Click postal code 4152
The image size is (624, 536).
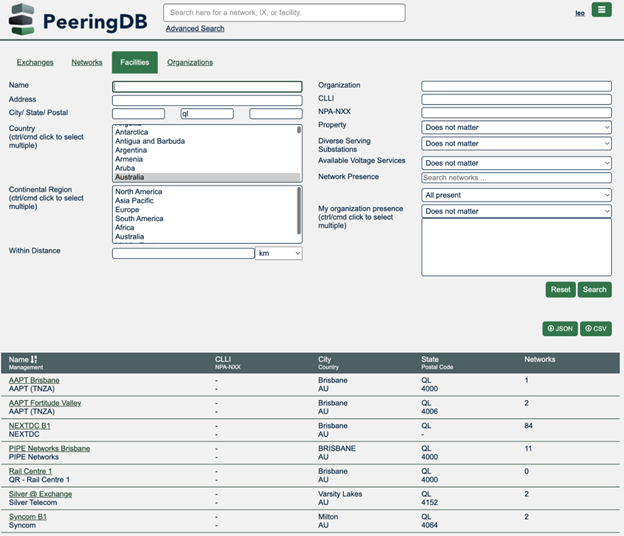pos(429,503)
